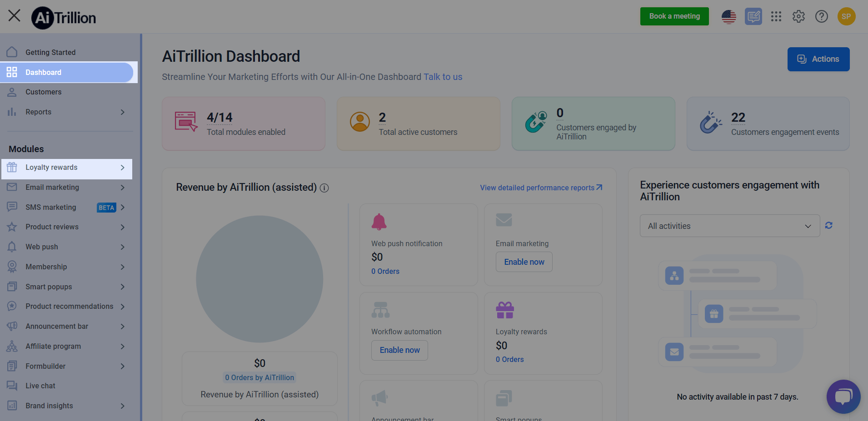
Task: Click the Reports bar chart icon
Action: pos(12,112)
